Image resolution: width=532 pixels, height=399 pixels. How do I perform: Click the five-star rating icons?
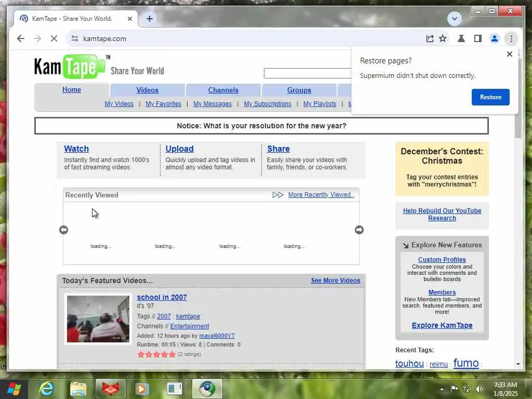(x=156, y=354)
